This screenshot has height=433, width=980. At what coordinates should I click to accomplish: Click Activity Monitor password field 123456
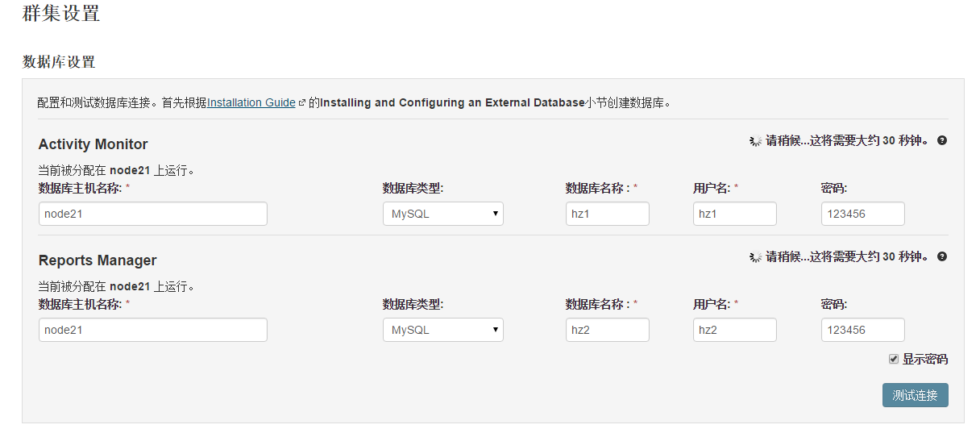[863, 214]
